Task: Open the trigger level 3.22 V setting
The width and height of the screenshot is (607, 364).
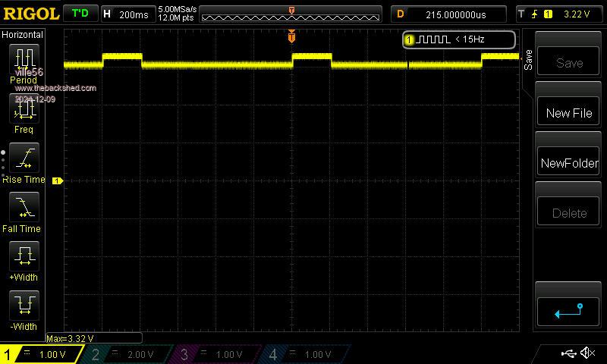Action: coord(560,14)
